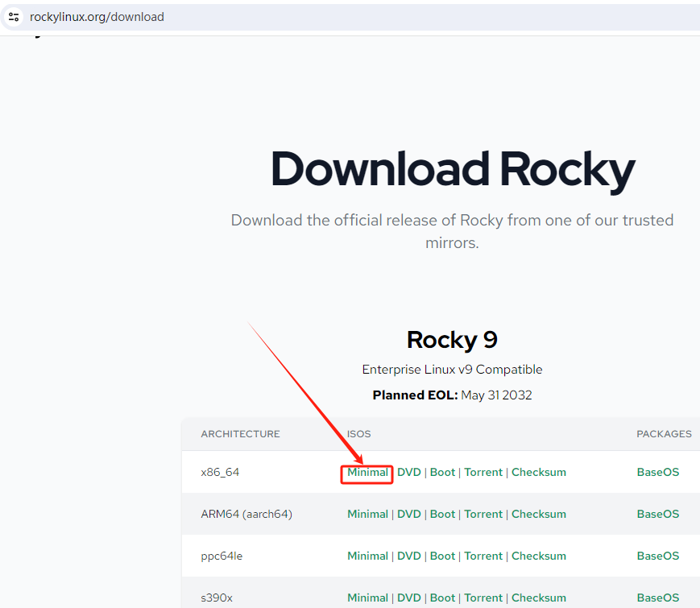
Task: Select the ppc64le Torrent link
Action: tap(483, 556)
